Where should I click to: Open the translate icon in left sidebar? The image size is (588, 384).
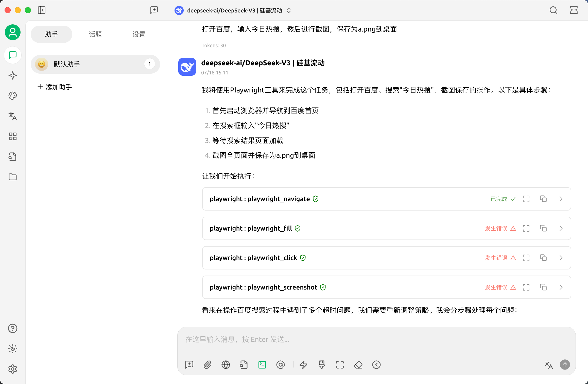13,116
